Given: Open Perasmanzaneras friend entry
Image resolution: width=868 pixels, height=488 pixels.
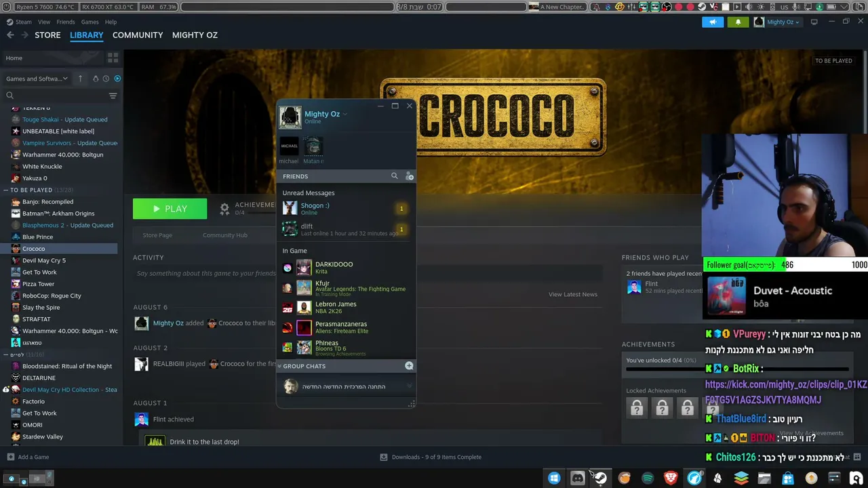Looking at the screenshot, I should (x=346, y=327).
